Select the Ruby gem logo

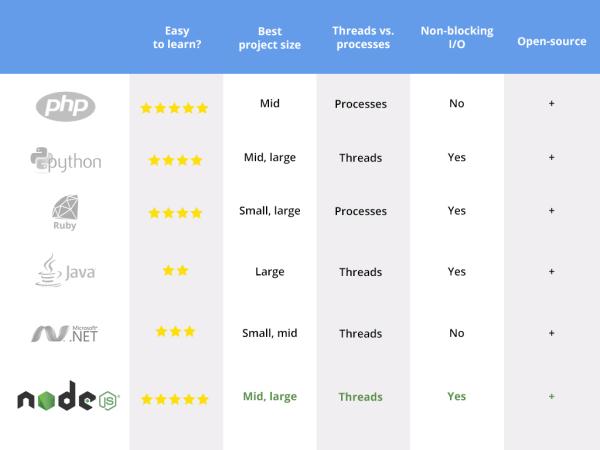click(65, 213)
